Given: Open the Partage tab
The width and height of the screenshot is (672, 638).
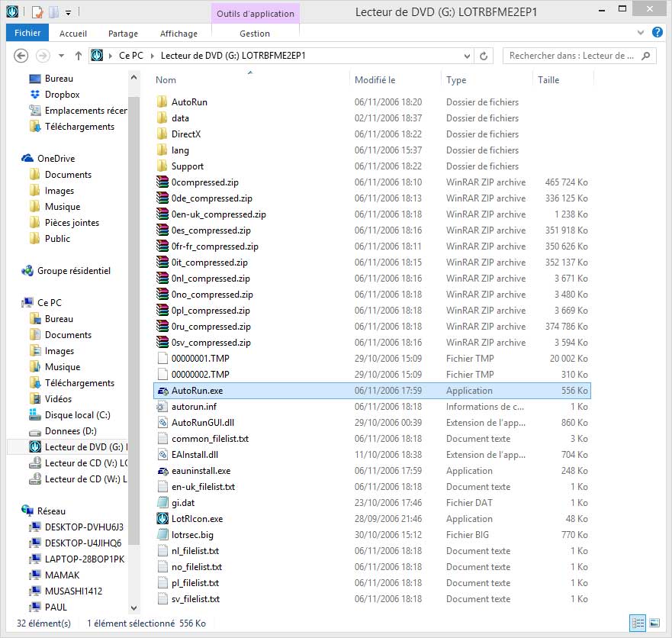Looking at the screenshot, I should 123,34.
